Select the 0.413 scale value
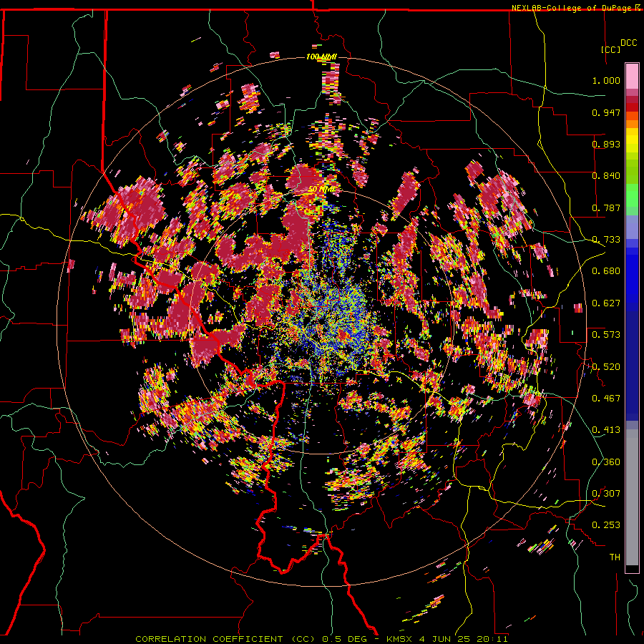 [606, 430]
